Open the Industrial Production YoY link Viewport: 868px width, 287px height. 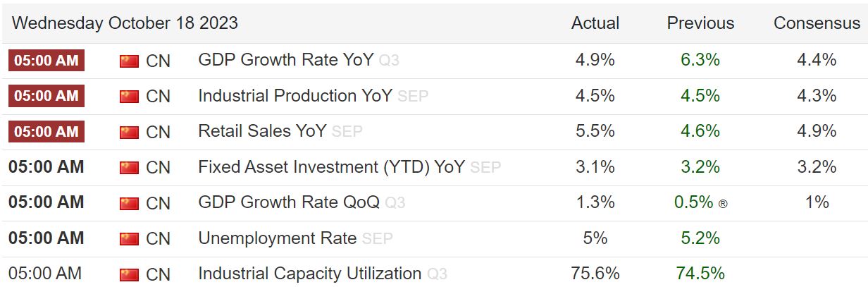295,95
